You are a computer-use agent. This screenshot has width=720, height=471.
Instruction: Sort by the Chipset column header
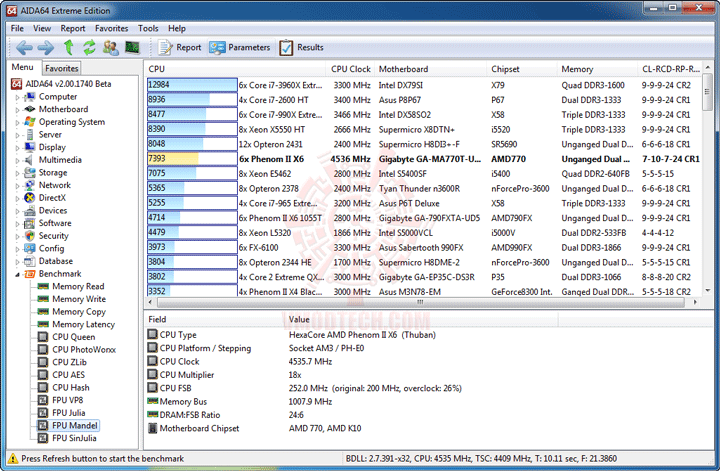click(522, 69)
